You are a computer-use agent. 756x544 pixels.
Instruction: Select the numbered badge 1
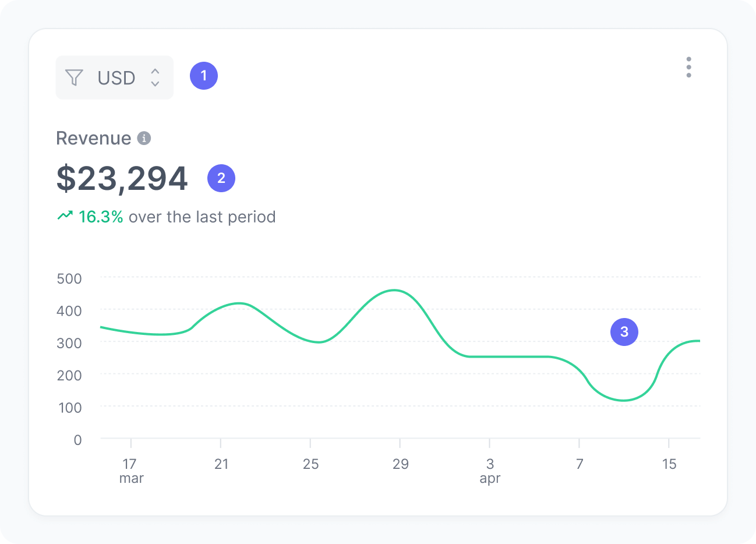tap(204, 75)
